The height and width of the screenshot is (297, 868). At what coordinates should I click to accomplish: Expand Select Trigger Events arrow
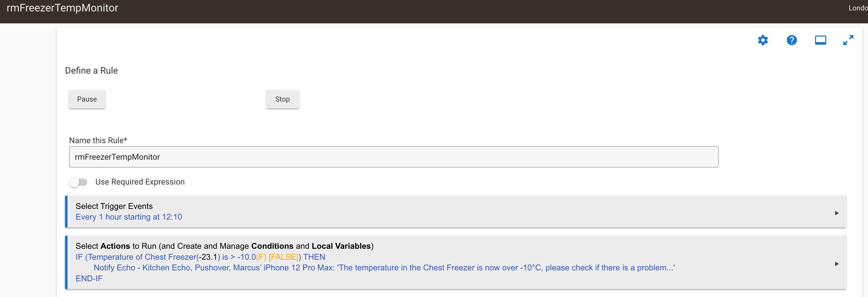click(x=837, y=213)
